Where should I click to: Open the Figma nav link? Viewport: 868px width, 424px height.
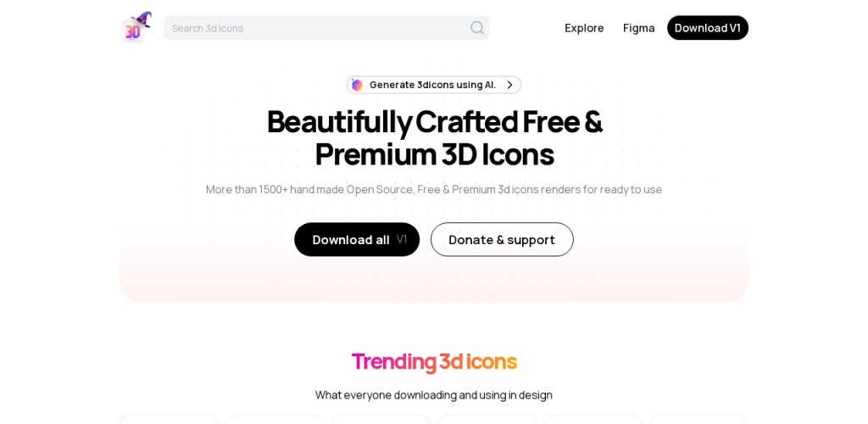click(639, 28)
